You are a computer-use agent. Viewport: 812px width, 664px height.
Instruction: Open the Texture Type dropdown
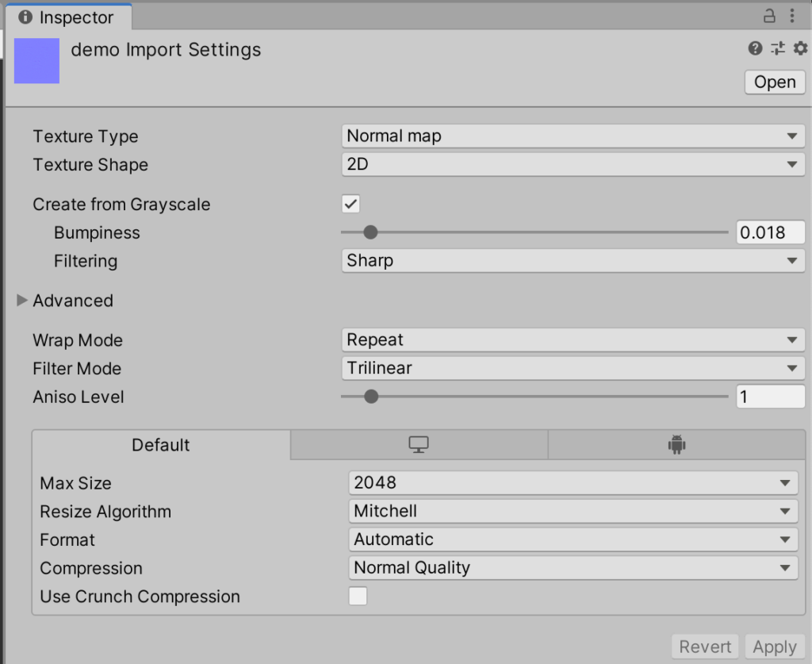click(573, 136)
